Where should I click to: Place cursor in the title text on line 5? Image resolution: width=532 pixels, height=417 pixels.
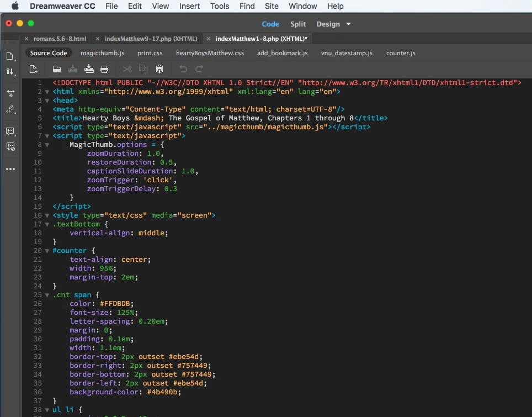click(218, 118)
